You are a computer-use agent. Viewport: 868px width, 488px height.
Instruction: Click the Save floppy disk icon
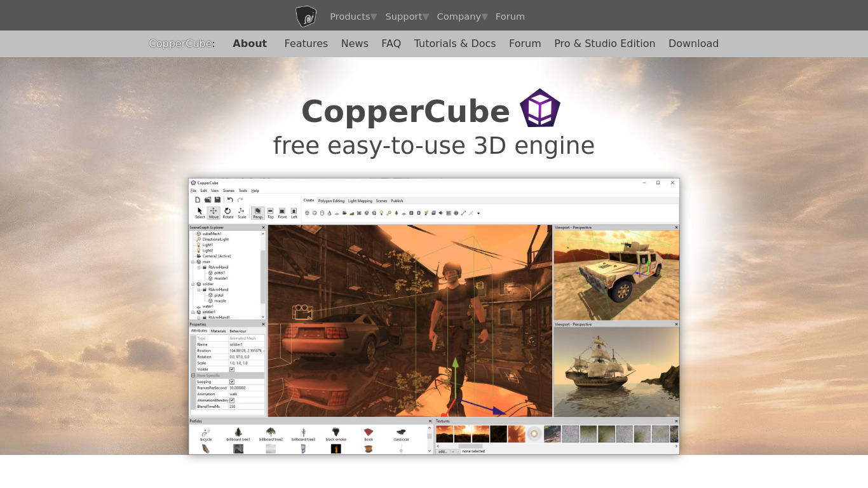[217, 200]
